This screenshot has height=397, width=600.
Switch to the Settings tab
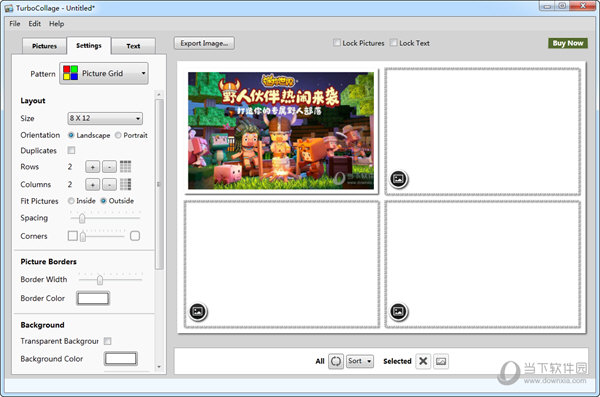tap(89, 46)
